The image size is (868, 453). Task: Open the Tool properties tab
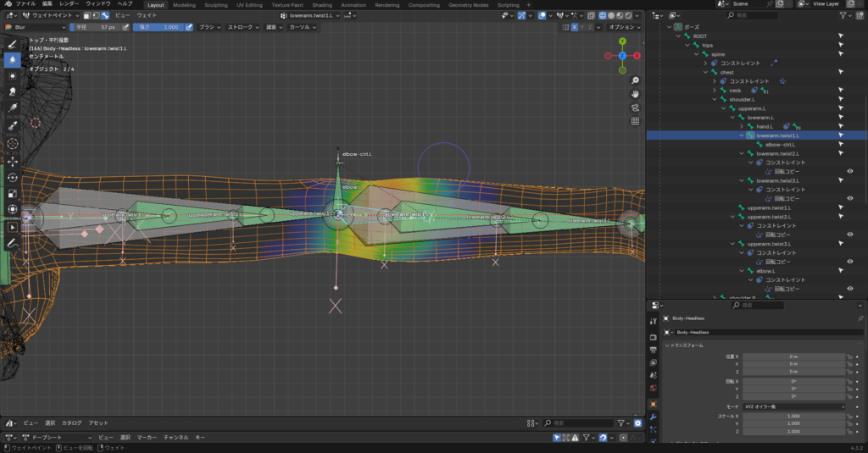(x=653, y=322)
